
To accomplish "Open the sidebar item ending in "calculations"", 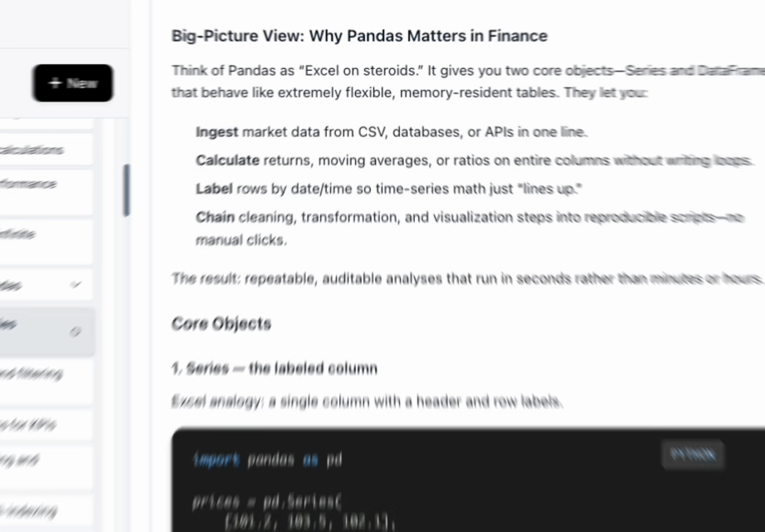I will pyautogui.click(x=42, y=150).
